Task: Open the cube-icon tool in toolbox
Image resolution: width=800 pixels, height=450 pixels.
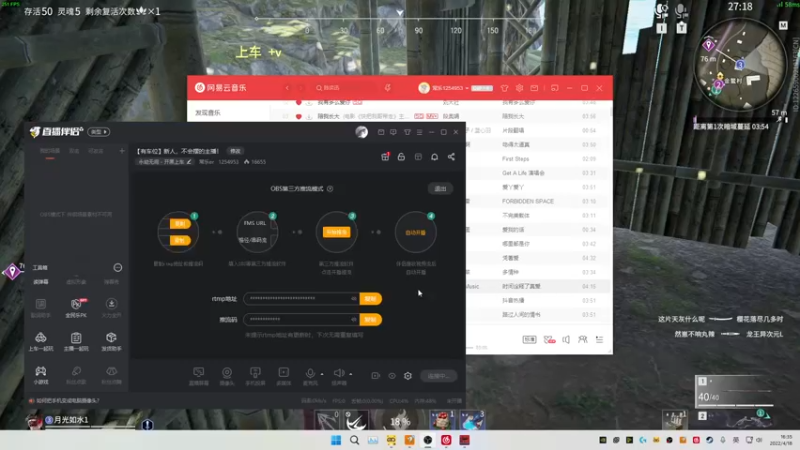Action: [x=111, y=341]
